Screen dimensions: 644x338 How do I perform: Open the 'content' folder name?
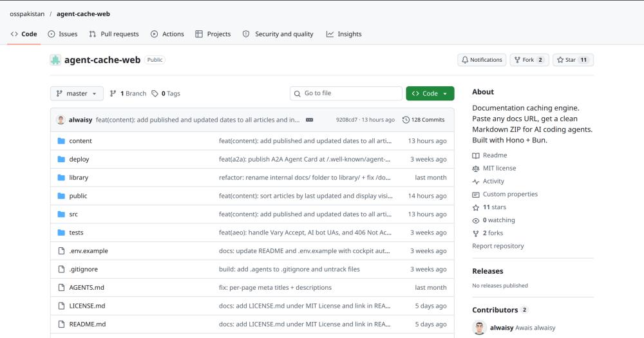[80, 141]
